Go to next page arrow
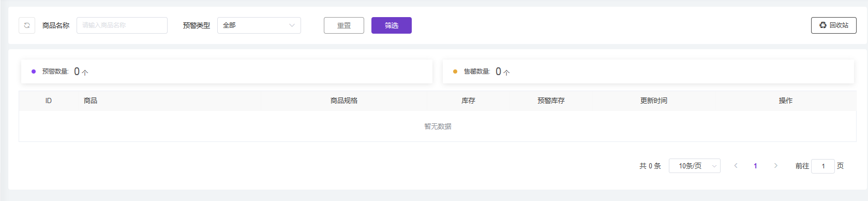 point(775,166)
